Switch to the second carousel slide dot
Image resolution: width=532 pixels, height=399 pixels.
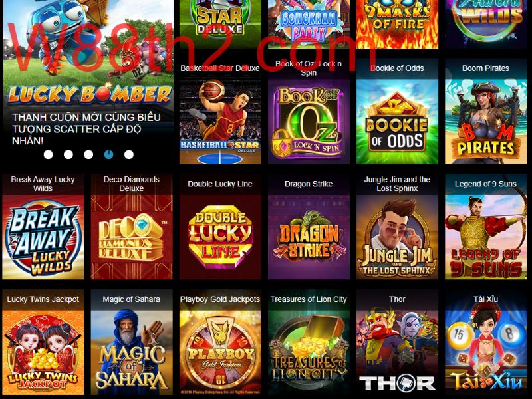(x=68, y=154)
